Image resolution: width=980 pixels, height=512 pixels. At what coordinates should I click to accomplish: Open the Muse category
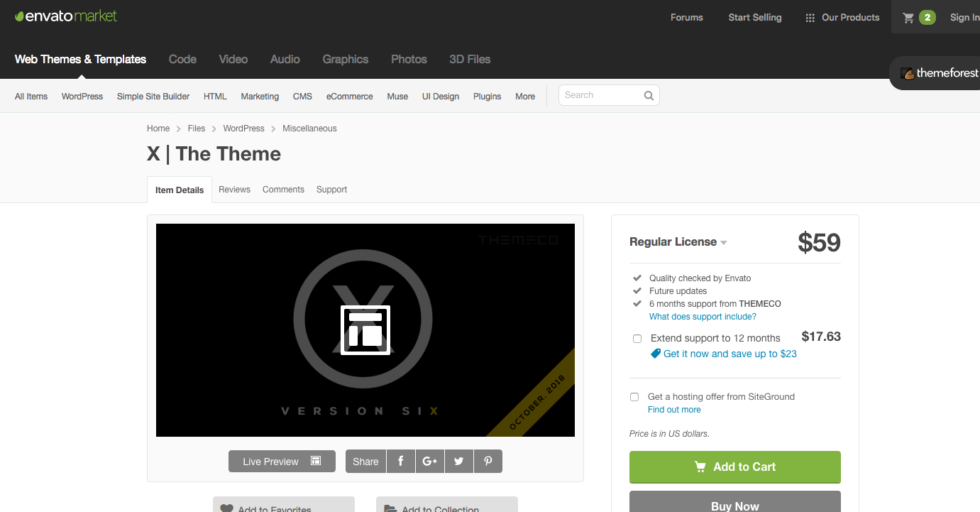tap(397, 97)
